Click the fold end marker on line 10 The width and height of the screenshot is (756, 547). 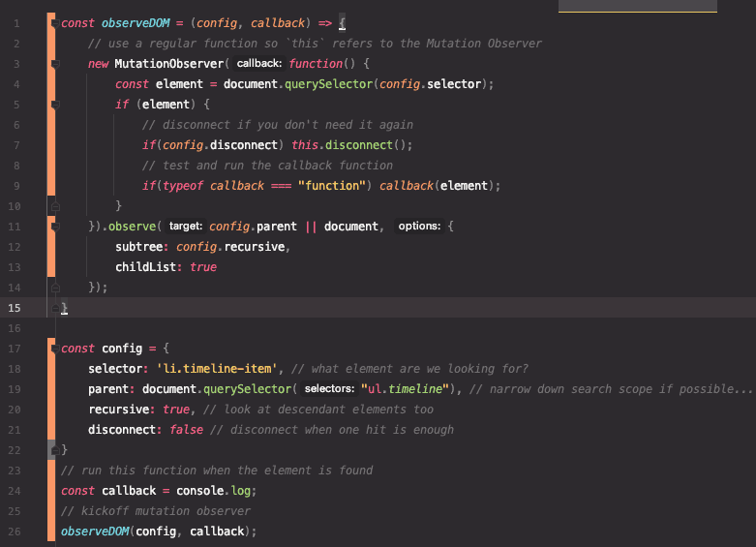click(55, 206)
